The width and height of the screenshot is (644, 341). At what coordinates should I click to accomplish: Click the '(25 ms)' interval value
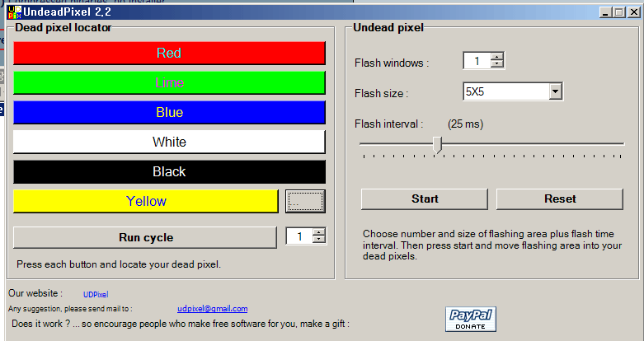coord(465,124)
